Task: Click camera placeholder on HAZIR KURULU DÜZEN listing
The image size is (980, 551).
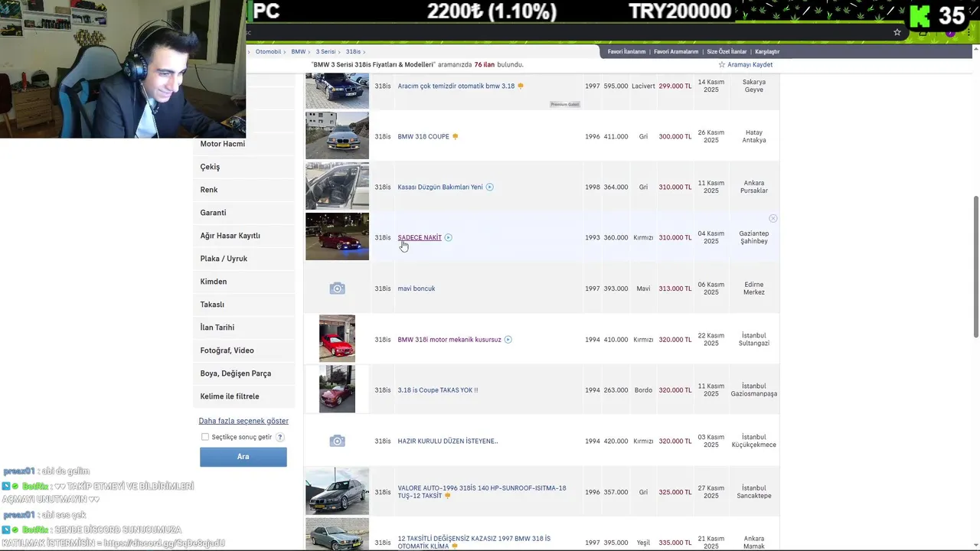Action: pos(337,441)
